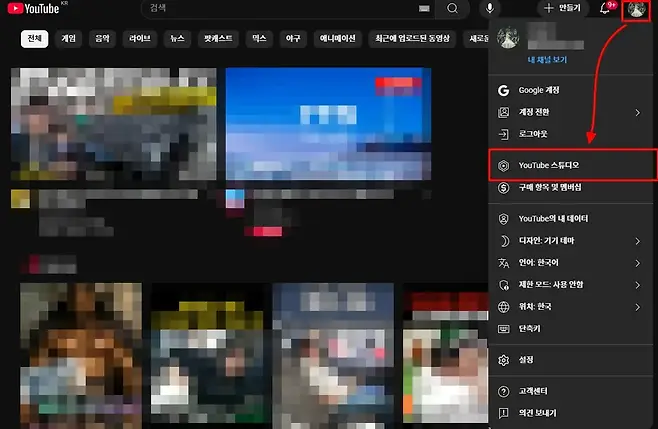Start voice search with the microphone
This screenshot has height=429, width=658.
pos(489,8)
